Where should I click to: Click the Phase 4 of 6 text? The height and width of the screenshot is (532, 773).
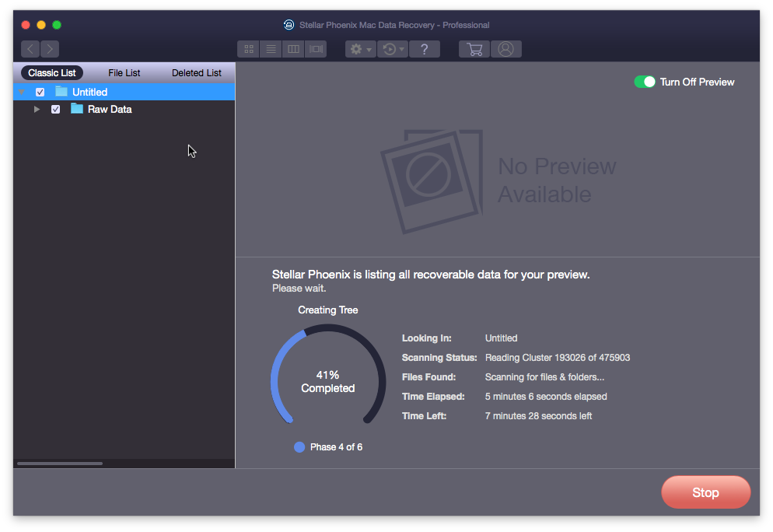point(336,447)
